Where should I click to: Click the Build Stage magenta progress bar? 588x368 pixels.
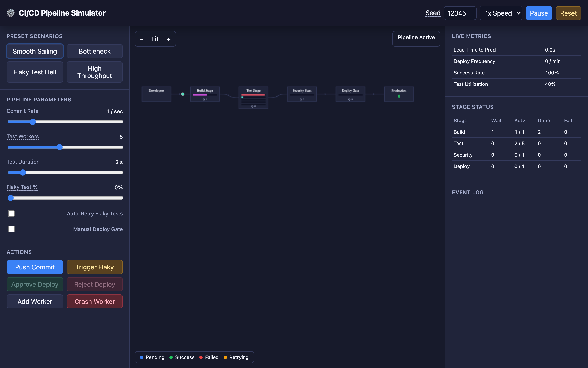[200, 95]
